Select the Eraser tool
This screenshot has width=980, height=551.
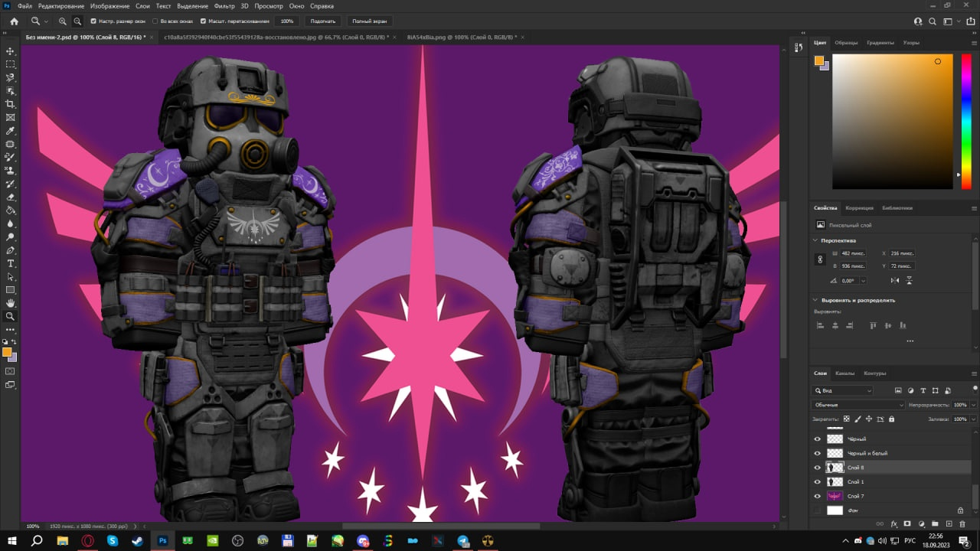click(10, 197)
